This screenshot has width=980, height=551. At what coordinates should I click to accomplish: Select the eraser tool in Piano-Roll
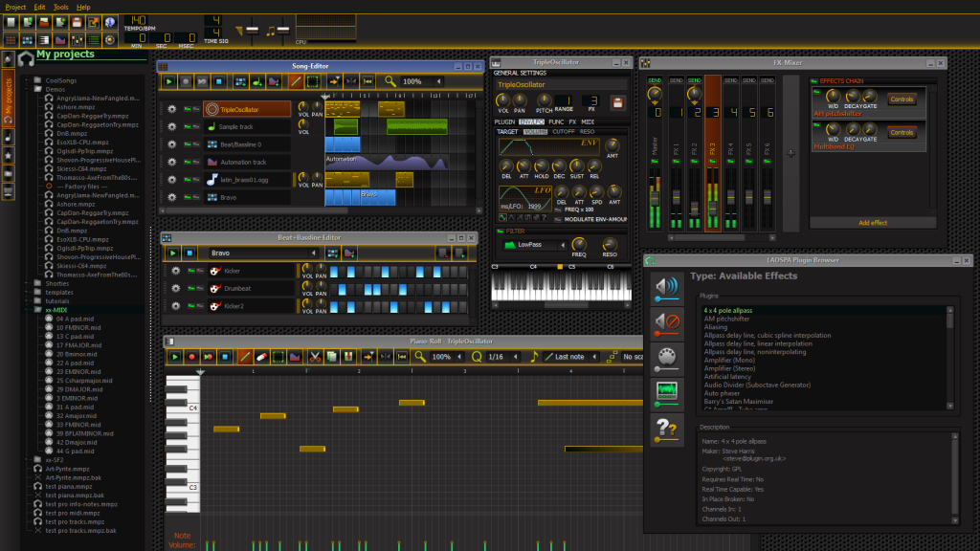pyautogui.click(x=262, y=357)
